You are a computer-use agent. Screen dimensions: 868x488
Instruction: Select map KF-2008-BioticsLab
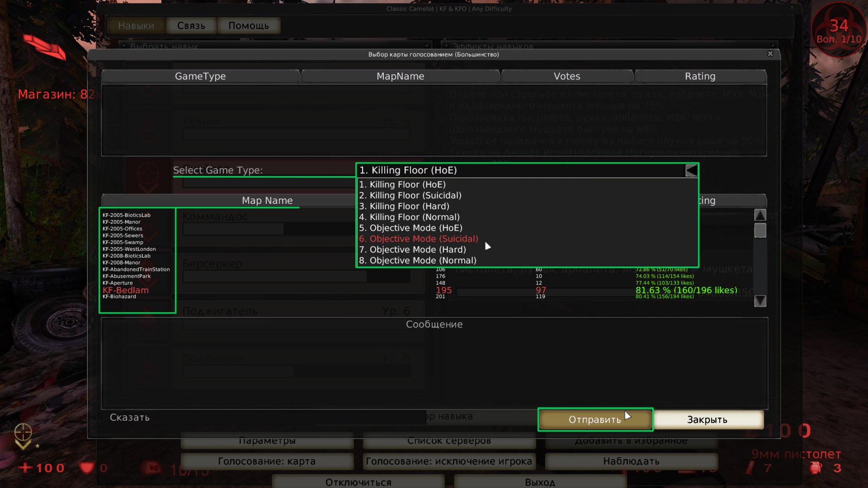pos(126,256)
